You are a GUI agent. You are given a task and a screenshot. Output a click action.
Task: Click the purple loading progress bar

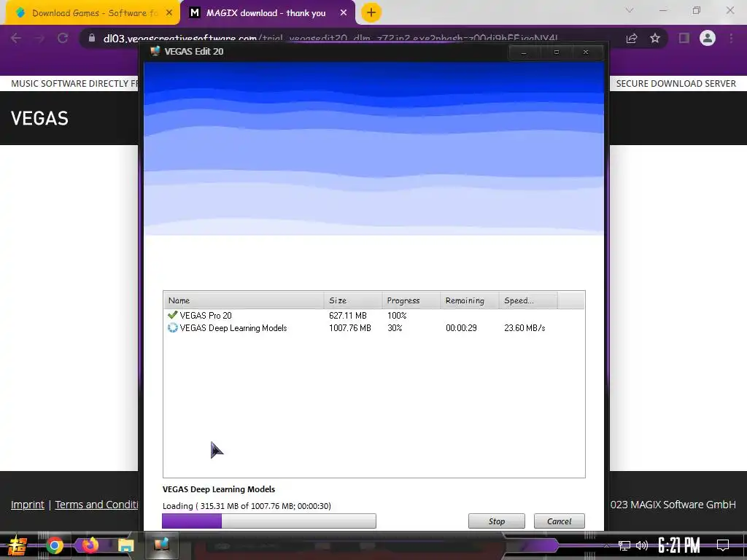[269, 521]
